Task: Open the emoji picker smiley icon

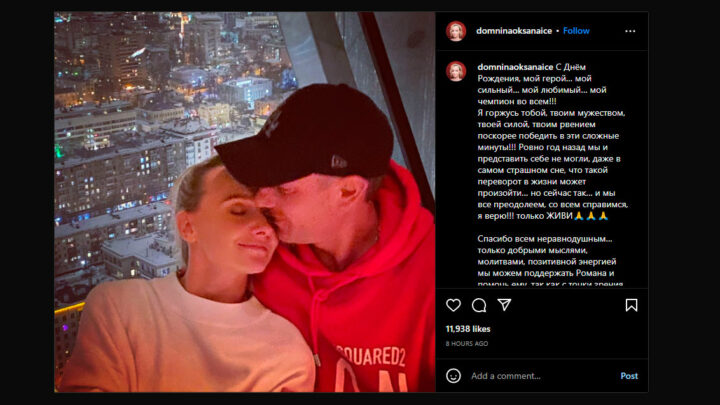Action: [453, 376]
